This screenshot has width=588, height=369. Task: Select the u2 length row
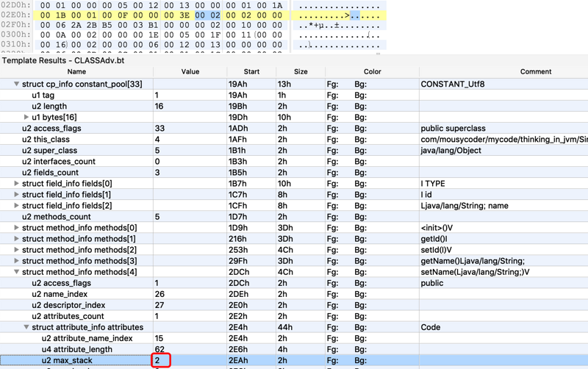294,106
